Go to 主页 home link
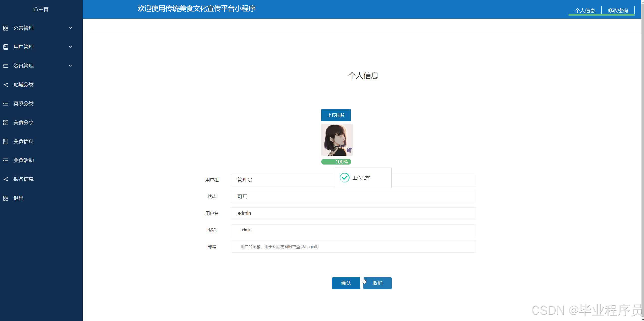The image size is (644, 321). pyautogui.click(x=41, y=9)
